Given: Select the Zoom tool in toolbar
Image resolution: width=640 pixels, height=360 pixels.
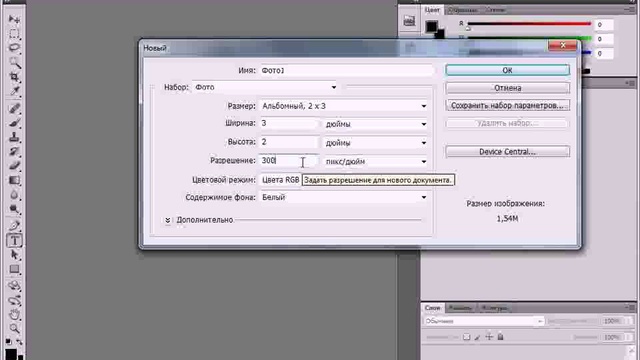Looking at the screenshot, I should pyautogui.click(x=14, y=328).
